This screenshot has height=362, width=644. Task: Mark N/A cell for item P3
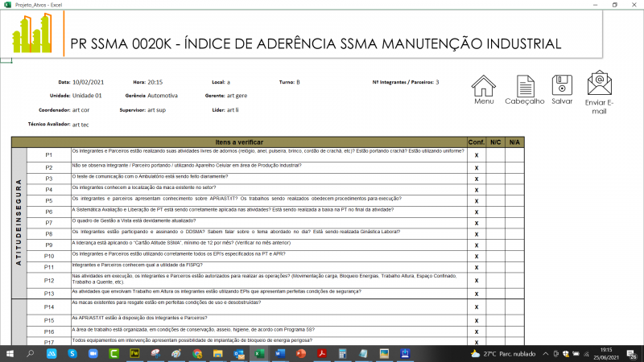pos(515,178)
